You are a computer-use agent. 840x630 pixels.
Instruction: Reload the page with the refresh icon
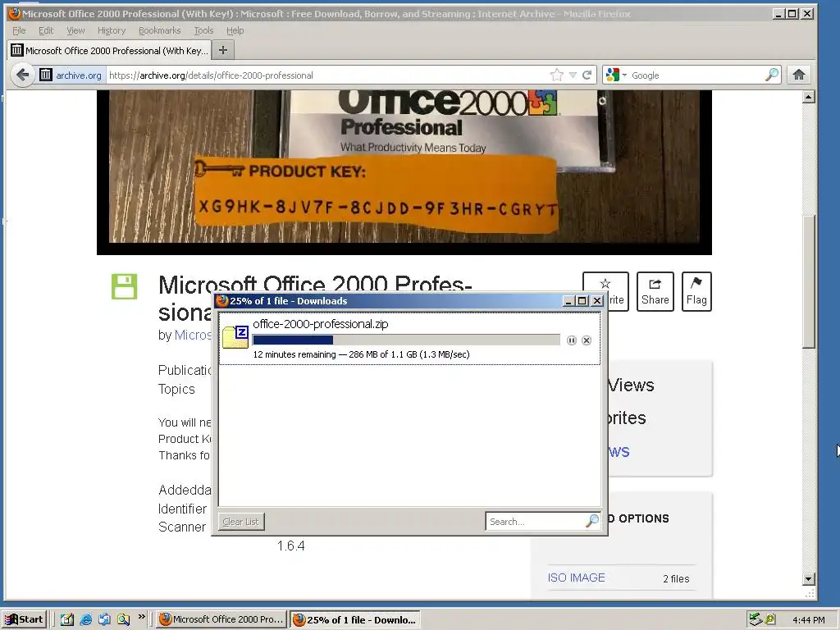[587, 75]
